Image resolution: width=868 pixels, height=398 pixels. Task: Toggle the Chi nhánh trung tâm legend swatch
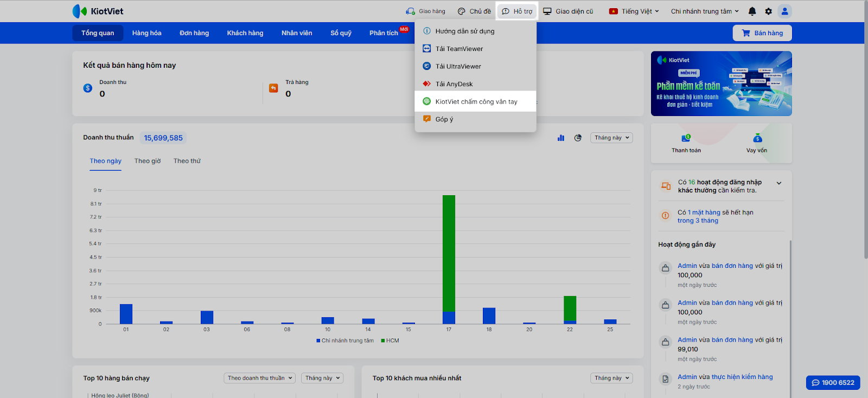click(x=318, y=341)
